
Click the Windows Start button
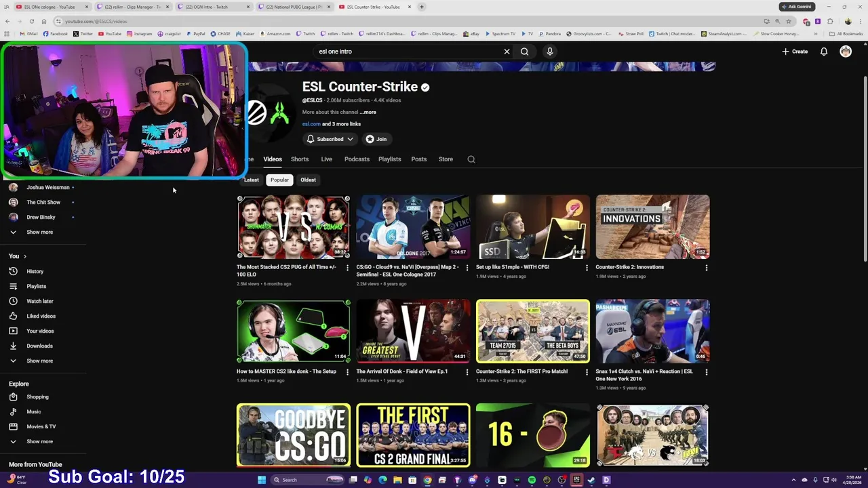(262, 480)
